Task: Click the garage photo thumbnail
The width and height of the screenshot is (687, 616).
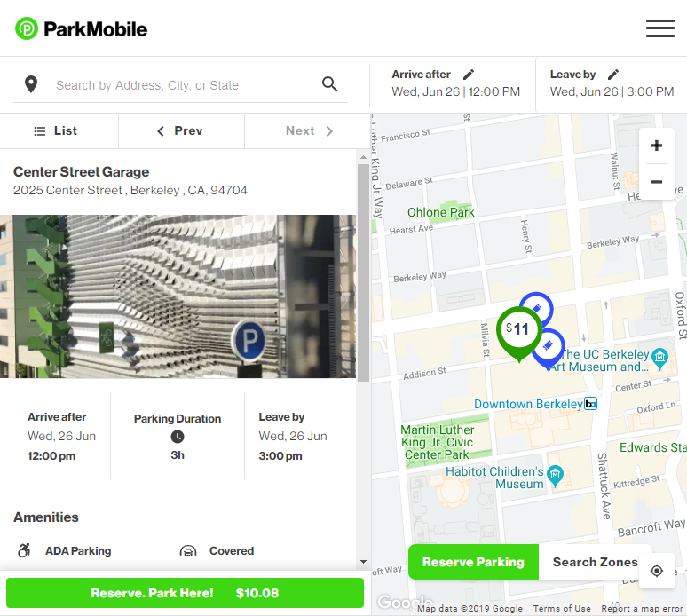Action: (x=178, y=296)
